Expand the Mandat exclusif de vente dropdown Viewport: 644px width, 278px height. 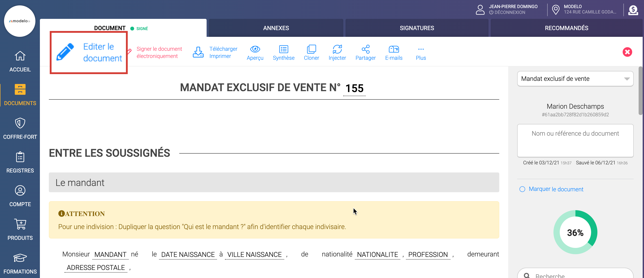tap(575, 79)
